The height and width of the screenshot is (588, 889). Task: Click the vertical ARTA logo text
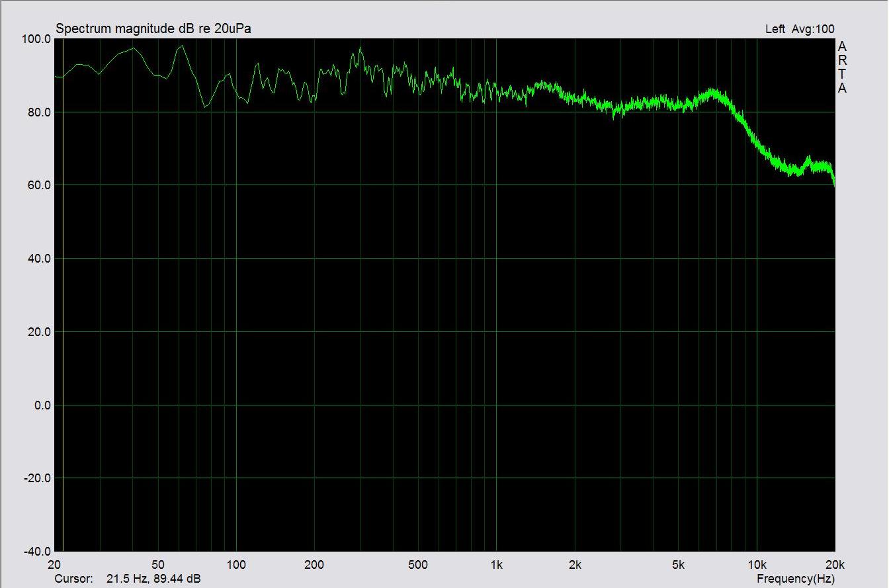pos(842,67)
